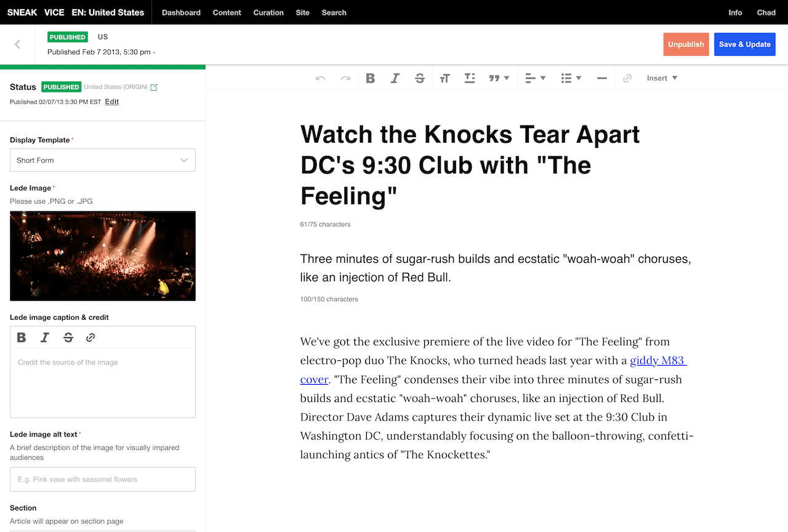Expand the Insert menu in the toolbar
The image size is (788, 532).
pyautogui.click(x=662, y=78)
